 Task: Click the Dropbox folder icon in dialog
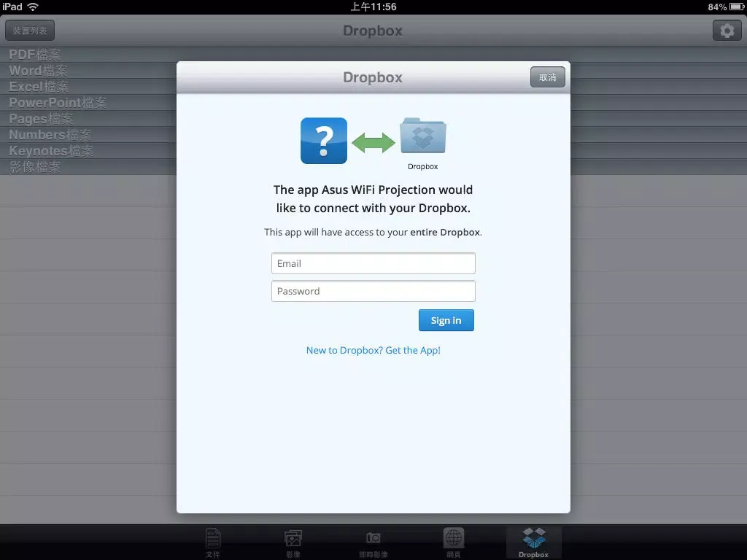pos(423,136)
